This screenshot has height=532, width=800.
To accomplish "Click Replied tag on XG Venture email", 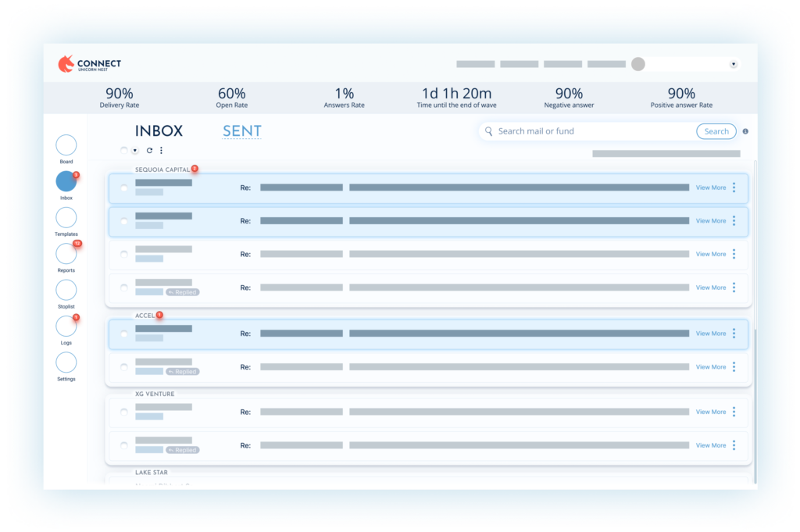I will point(183,450).
